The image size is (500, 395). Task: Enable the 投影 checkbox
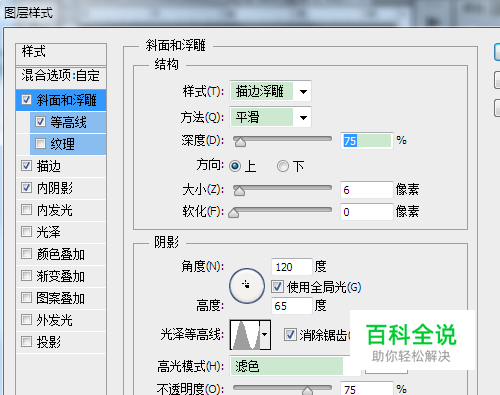[26, 342]
